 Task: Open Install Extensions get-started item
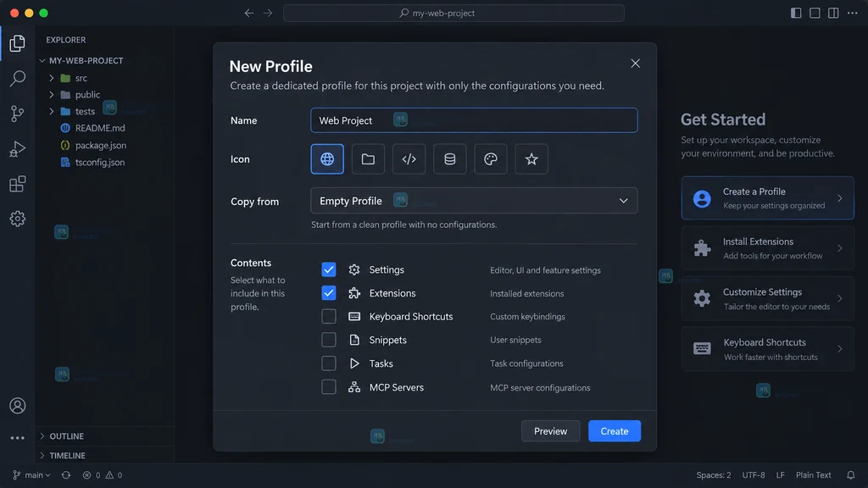pos(768,248)
